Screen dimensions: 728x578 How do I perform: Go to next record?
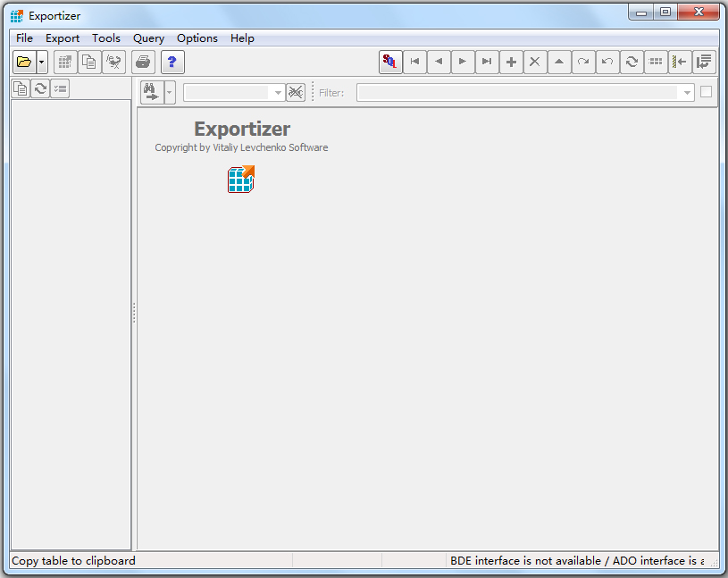(x=463, y=62)
